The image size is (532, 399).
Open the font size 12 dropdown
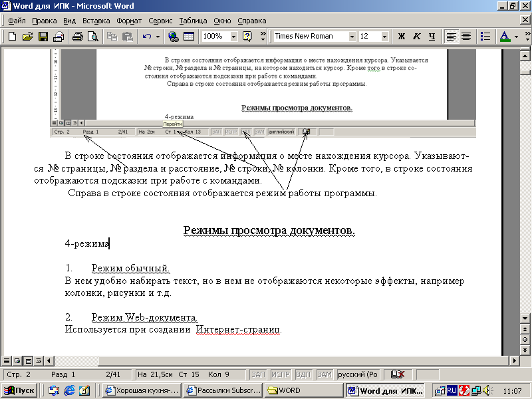pyautogui.click(x=384, y=37)
